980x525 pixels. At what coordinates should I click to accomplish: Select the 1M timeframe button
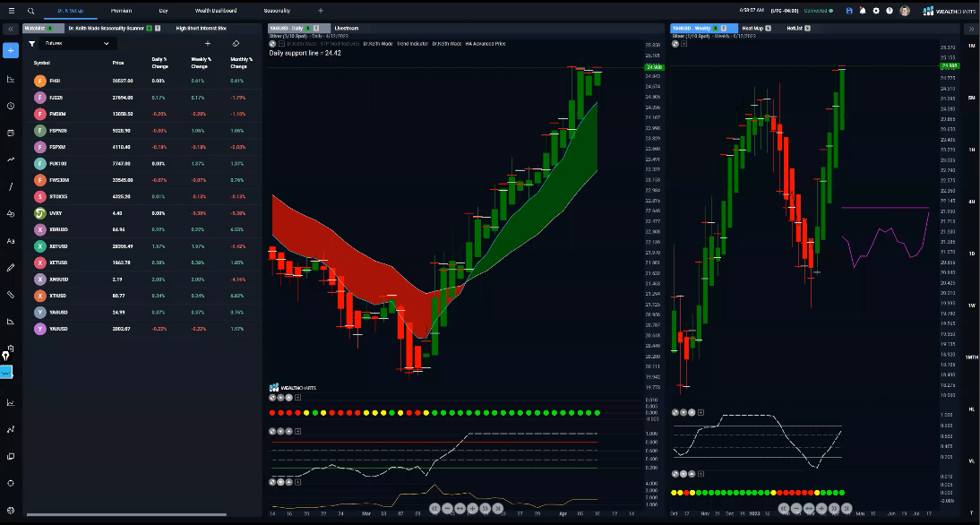pos(971,47)
